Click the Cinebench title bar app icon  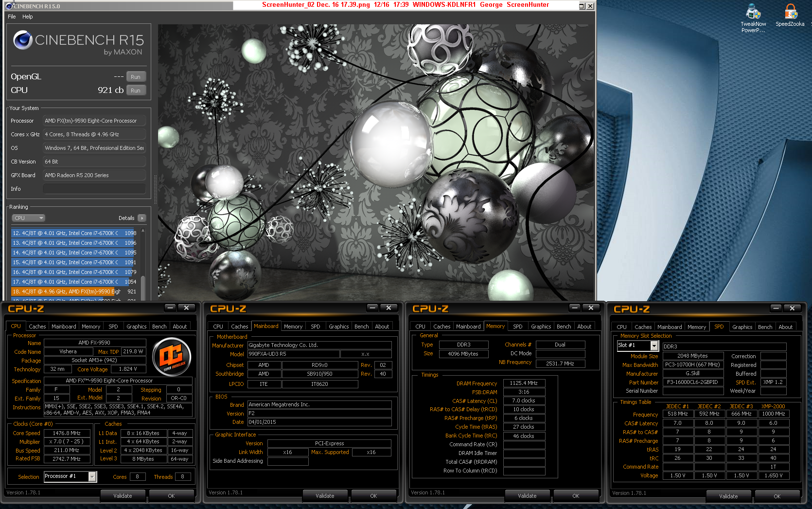coord(9,5)
